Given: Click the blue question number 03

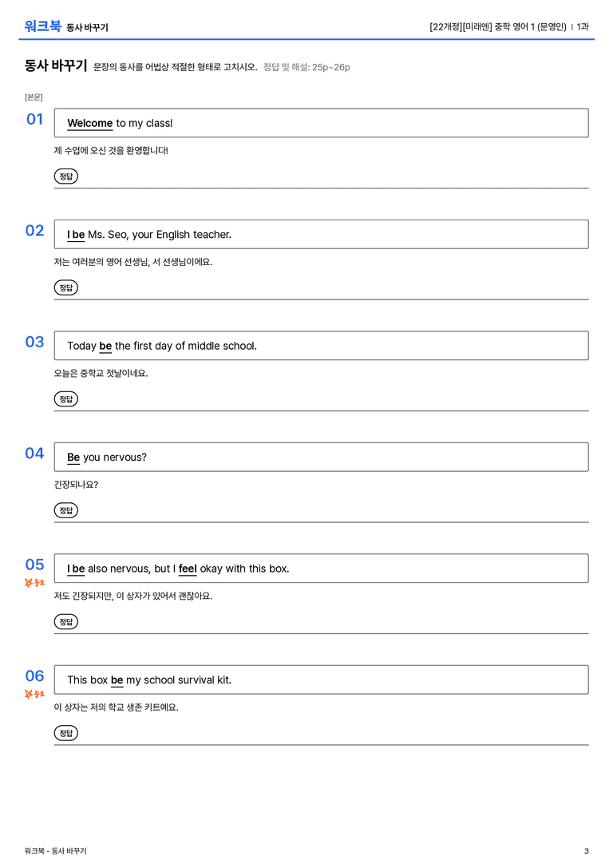Looking at the screenshot, I should [x=34, y=342].
